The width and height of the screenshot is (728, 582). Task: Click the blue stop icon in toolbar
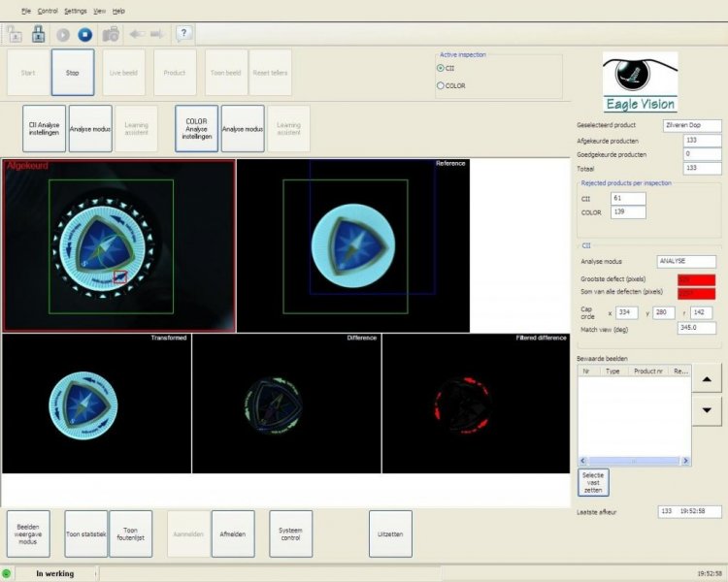coord(85,34)
